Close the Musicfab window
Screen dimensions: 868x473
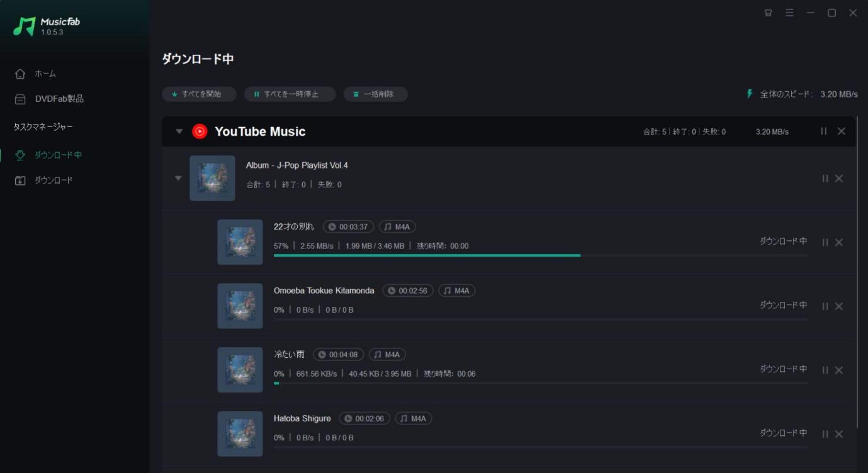coord(853,13)
